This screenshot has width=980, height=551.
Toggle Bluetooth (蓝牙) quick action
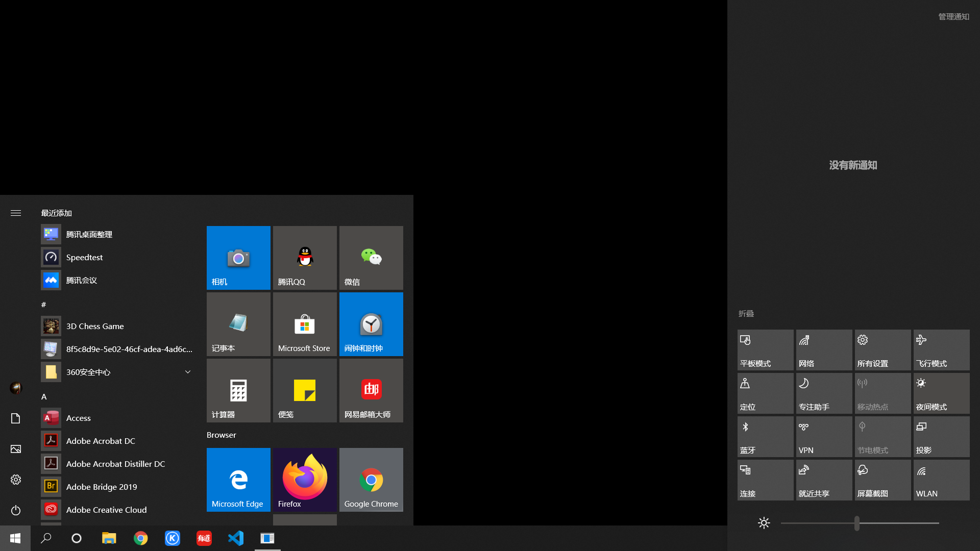pyautogui.click(x=765, y=437)
